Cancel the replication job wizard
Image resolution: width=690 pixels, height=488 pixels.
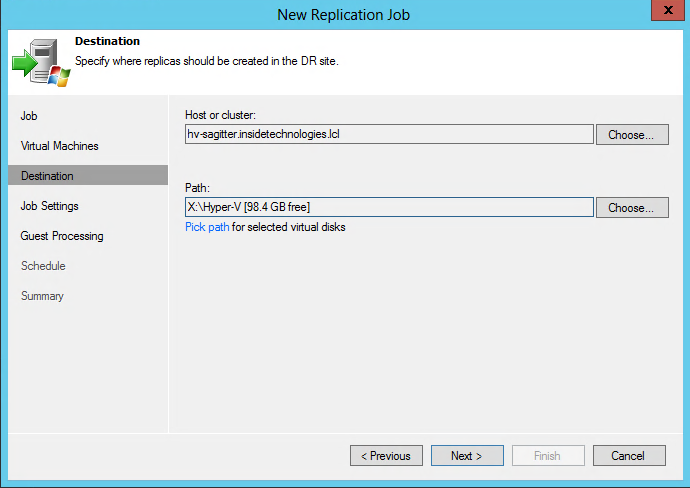click(x=628, y=456)
